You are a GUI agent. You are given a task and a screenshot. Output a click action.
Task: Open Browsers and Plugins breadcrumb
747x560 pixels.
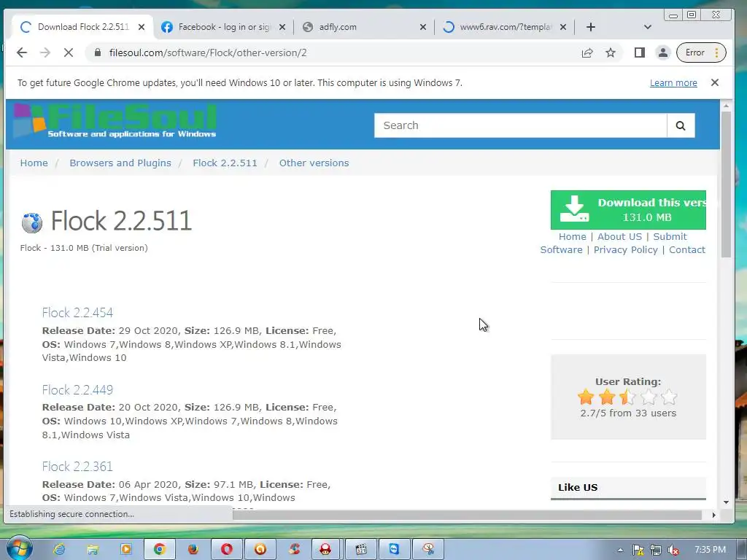click(120, 163)
